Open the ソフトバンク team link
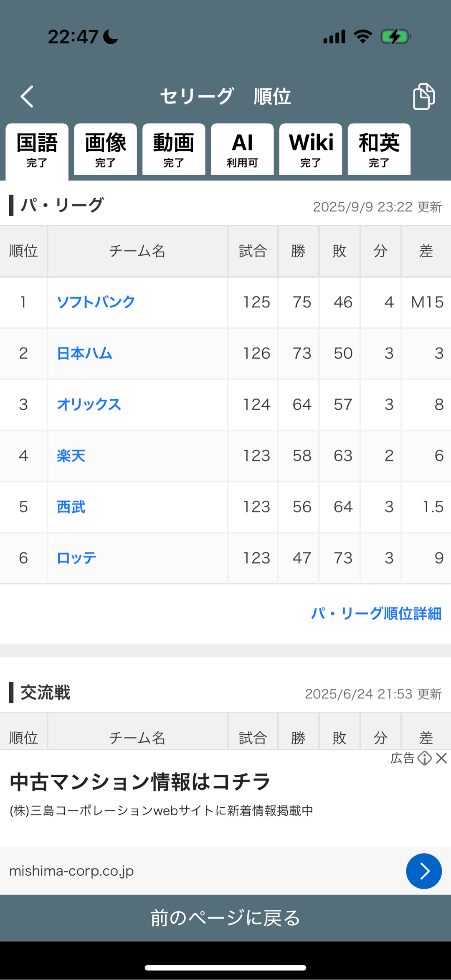This screenshot has width=451, height=980. 96,302
